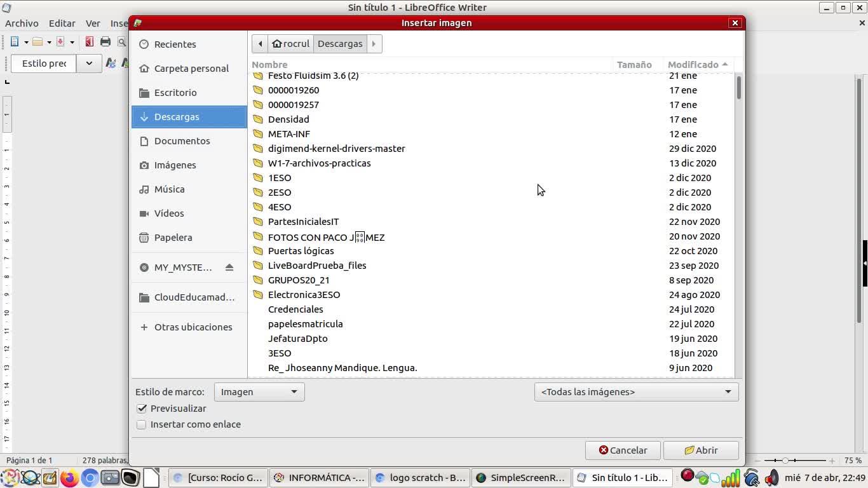The width and height of the screenshot is (868, 488).
Task: Open the Todas las imágenes file filter dropdown
Action: tap(636, 392)
